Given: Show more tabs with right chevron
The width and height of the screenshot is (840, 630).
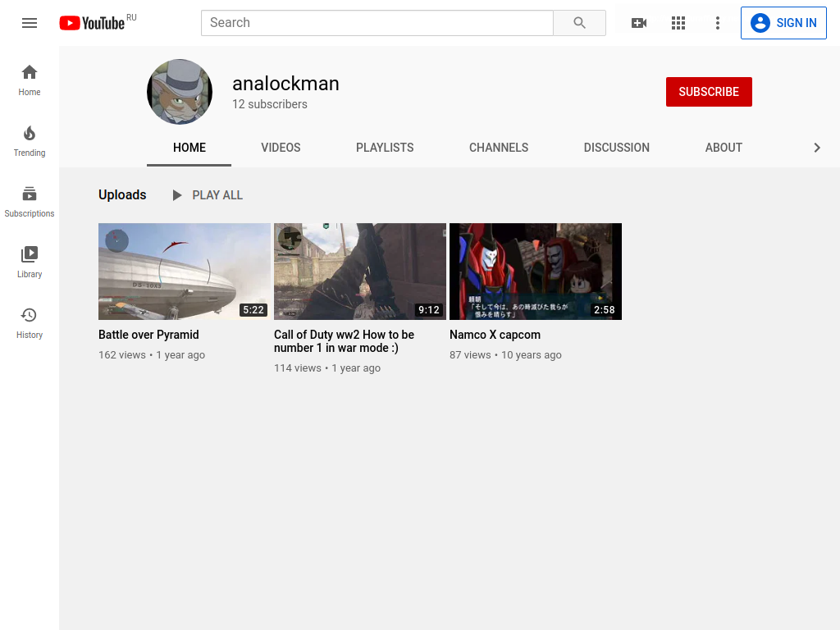Looking at the screenshot, I should point(817,148).
